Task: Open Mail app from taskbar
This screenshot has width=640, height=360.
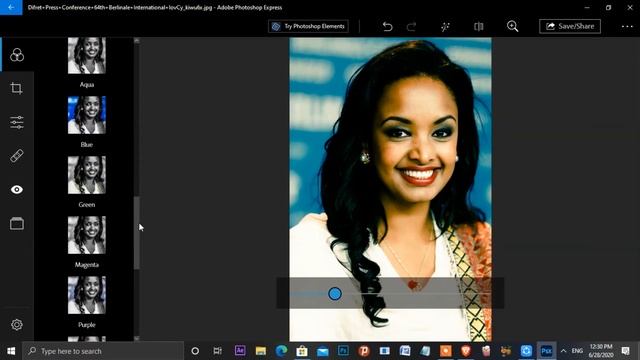Action: point(322,351)
